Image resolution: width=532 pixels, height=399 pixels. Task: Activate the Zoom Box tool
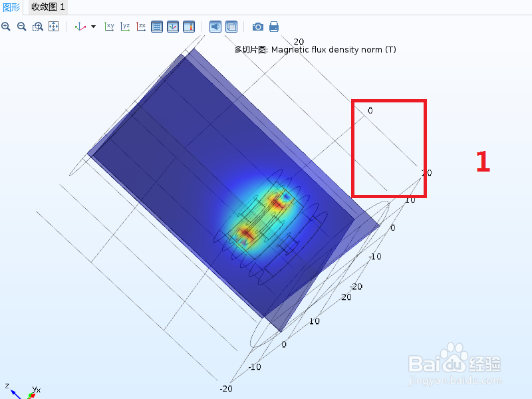point(38,27)
